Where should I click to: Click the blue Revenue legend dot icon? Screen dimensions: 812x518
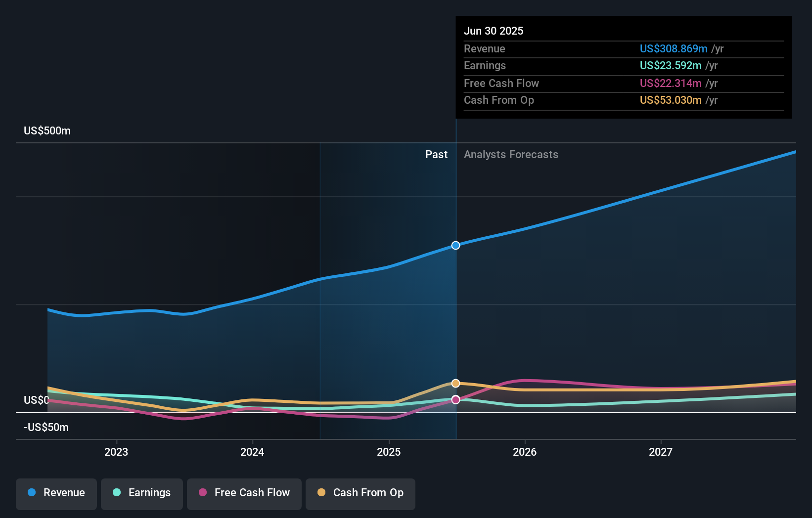point(31,493)
